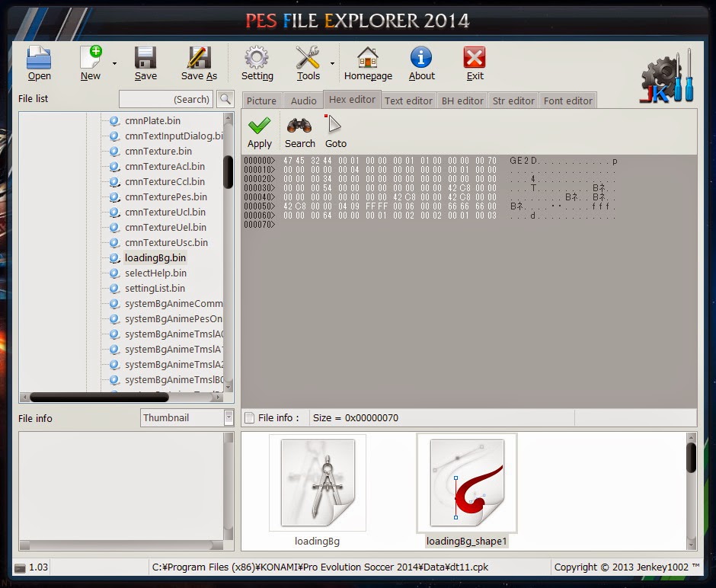716x588 pixels.
Task: Select systemBgAnimeComm file entry
Action: tap(174, 304)
